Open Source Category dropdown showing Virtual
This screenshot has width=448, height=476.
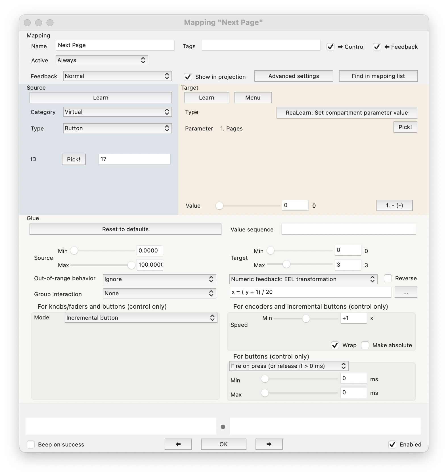pos(117,112)
